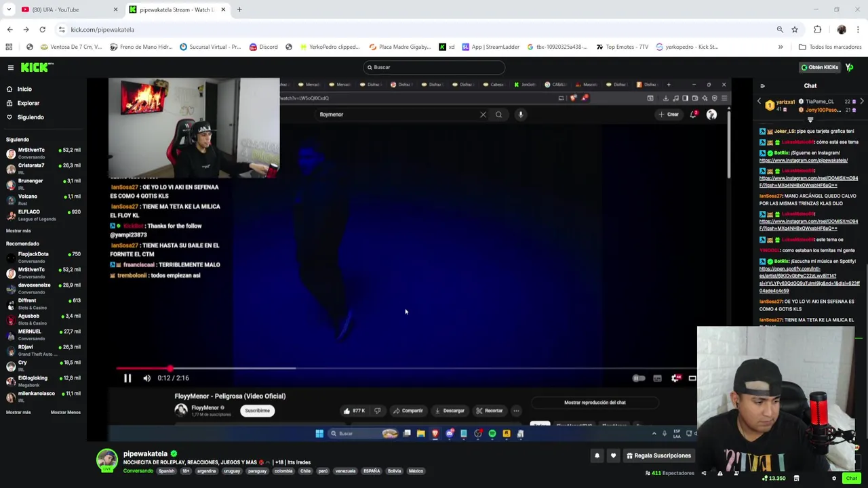The height and width of the screenshot is (488, 868).
Task: Open the user profile avatar menu
Action: (x=850, y=67)
